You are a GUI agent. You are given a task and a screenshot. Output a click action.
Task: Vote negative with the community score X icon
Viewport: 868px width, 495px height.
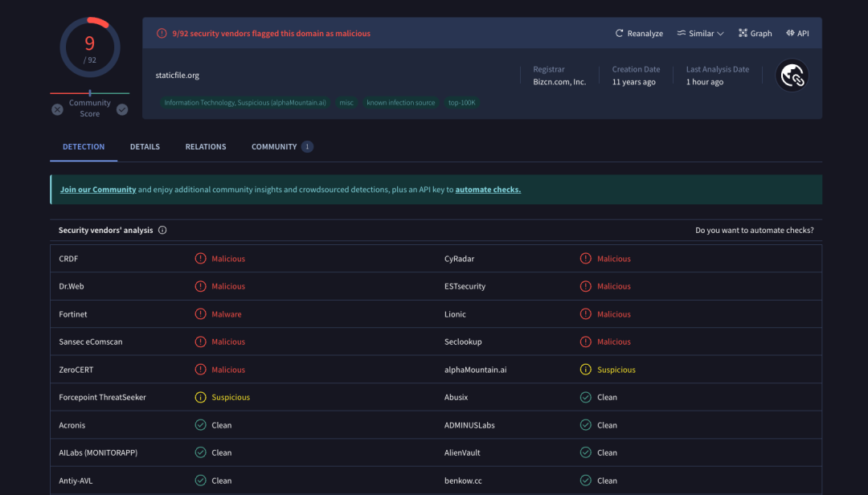(x=57, y=109)
